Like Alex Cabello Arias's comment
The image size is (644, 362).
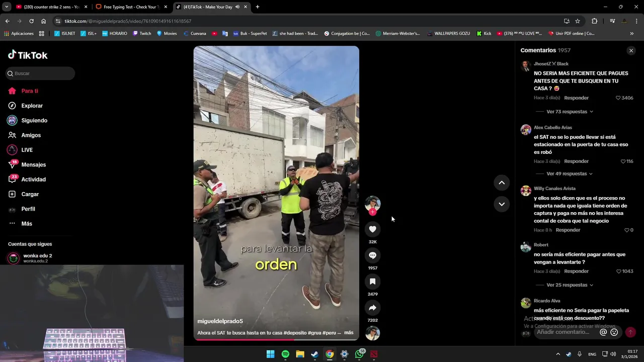click(623, 161)
